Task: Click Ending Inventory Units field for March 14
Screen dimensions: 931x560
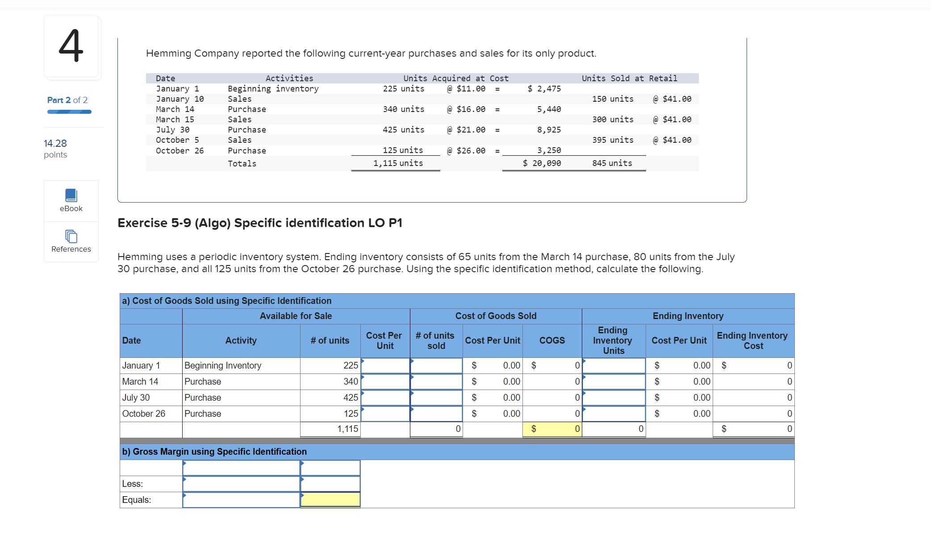Action: pos(614,382)
